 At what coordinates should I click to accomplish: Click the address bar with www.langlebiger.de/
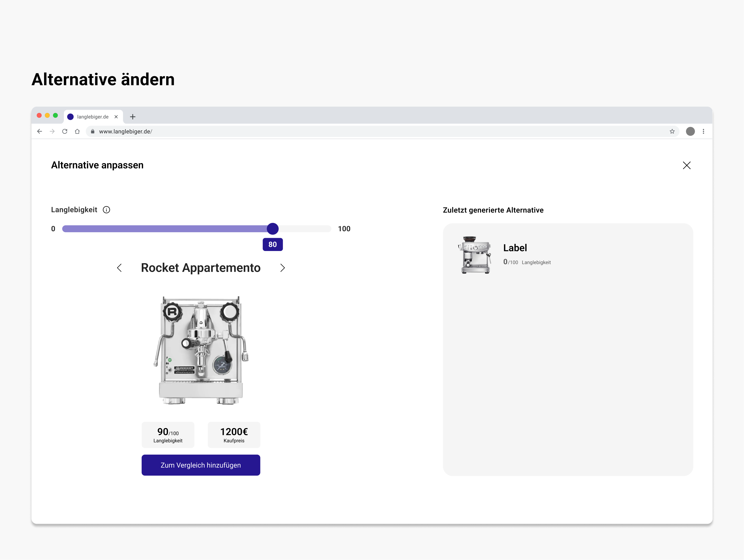coord(370,131)
